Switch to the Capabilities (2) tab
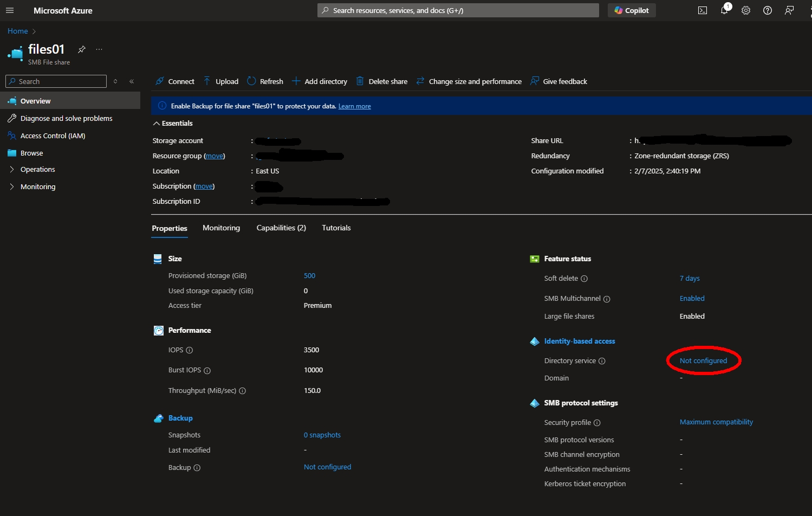This screenshot has width=812, height=516. [x=281, y=228]
